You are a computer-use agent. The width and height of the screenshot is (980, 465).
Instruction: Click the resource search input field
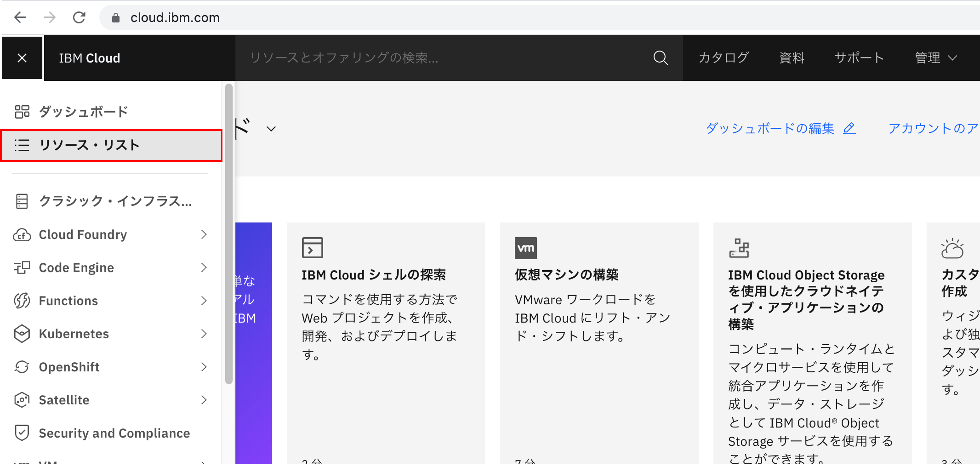tap(418, 58)
